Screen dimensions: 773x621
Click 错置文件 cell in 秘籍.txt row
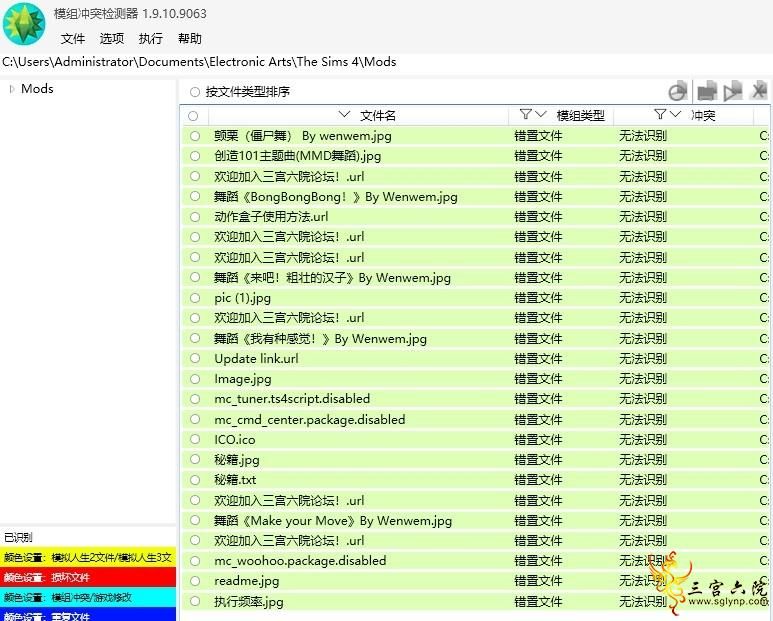(538, 480)
